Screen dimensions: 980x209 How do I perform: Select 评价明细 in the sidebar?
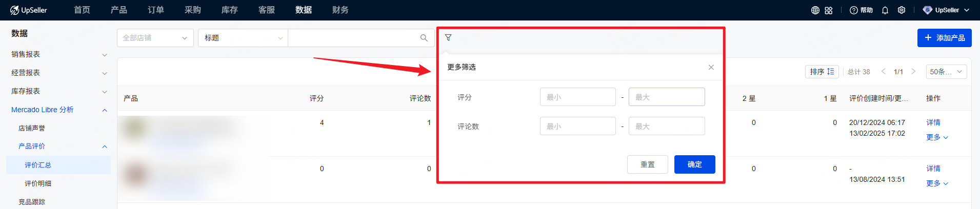pyautogui.click(x=38, y=183)
